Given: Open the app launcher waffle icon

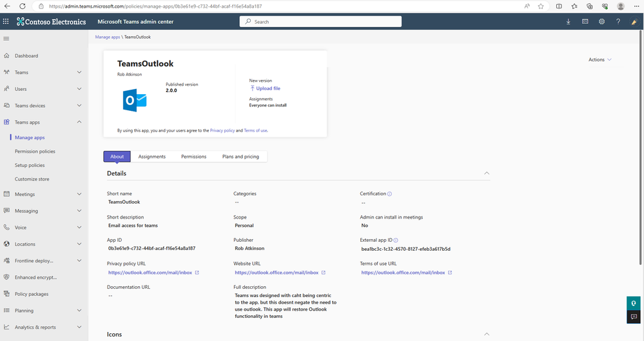Looking at the screenshot, I should tap(6, 21).
